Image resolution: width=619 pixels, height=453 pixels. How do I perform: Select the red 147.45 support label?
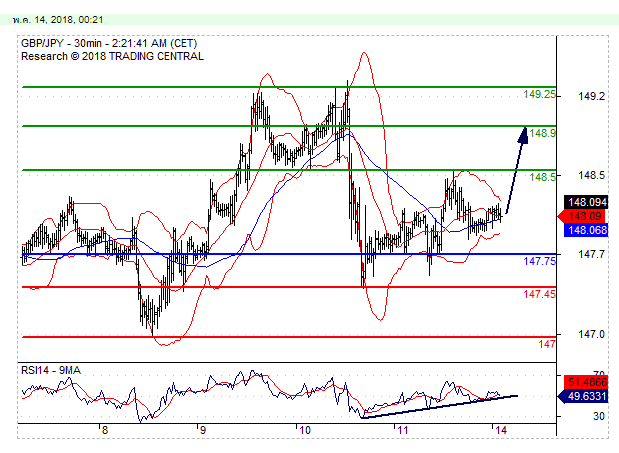[x=539, y=294]
